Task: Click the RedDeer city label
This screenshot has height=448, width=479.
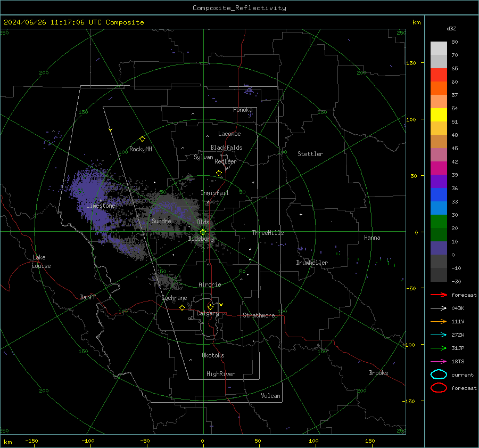Action: click(226, 161)
